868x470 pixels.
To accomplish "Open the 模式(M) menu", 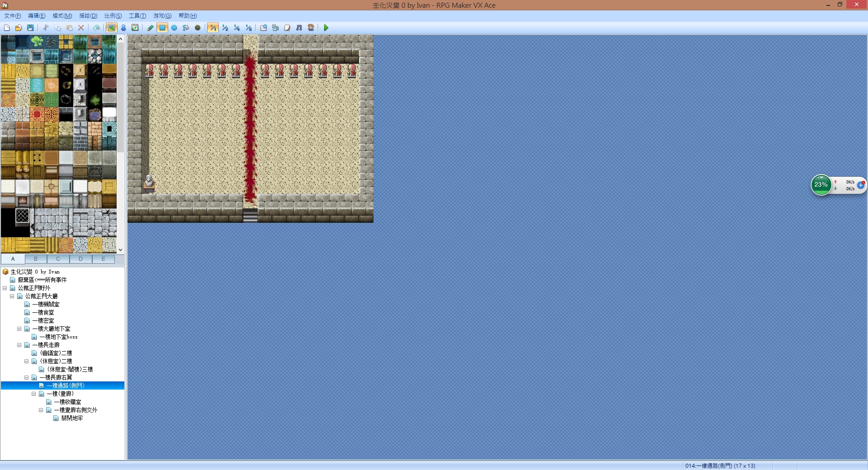I will pos(62,16).
